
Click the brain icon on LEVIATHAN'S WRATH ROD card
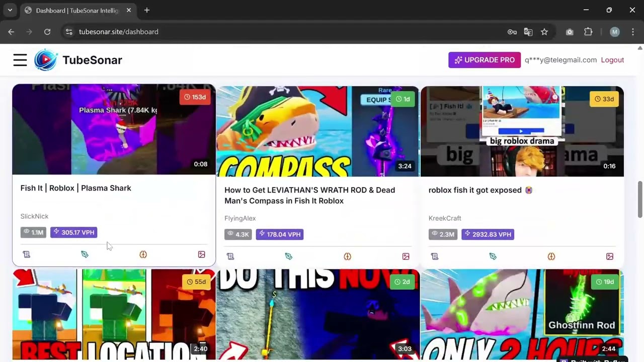click(347, 256)
